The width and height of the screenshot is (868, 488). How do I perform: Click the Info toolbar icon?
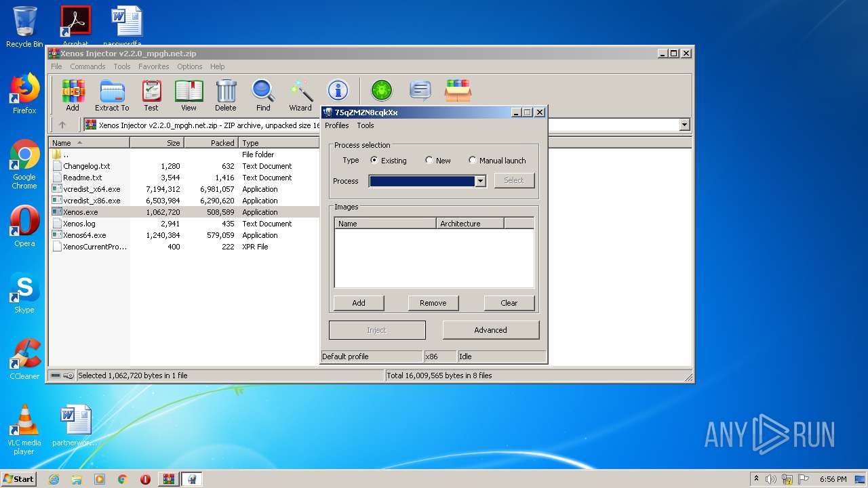click(338, 90)
